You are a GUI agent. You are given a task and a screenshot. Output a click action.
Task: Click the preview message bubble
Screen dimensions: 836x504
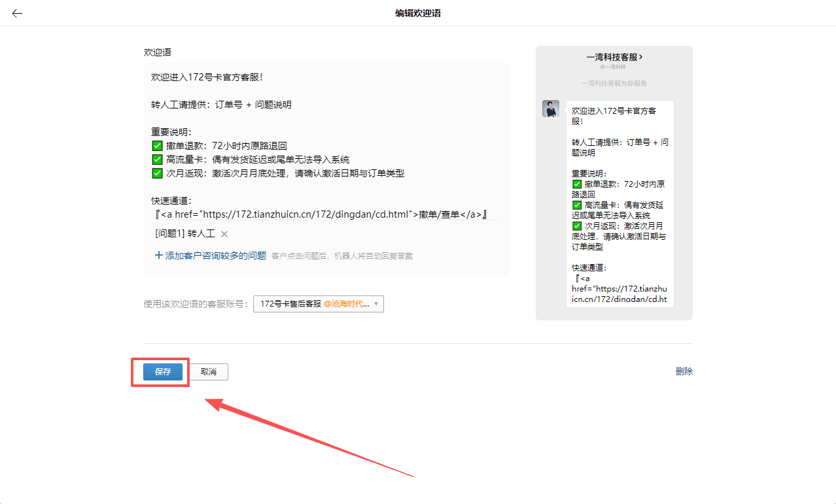(620, 204)
